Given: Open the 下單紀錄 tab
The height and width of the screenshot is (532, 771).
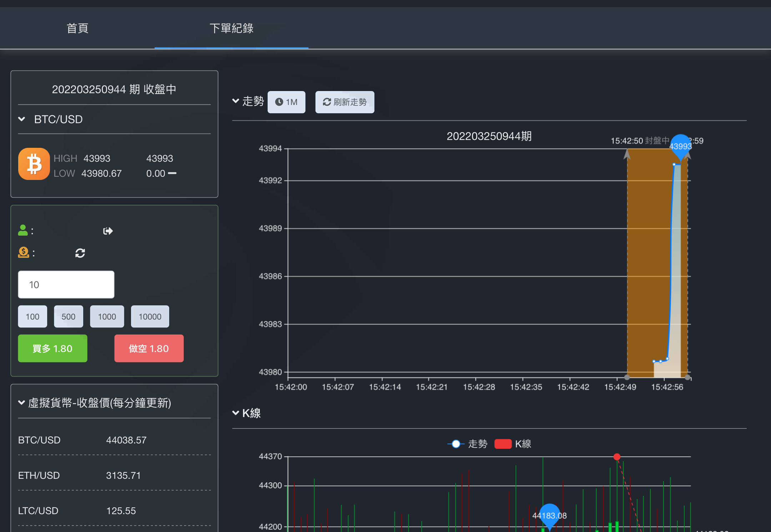Looking at the screenshot, I should 231,28.
